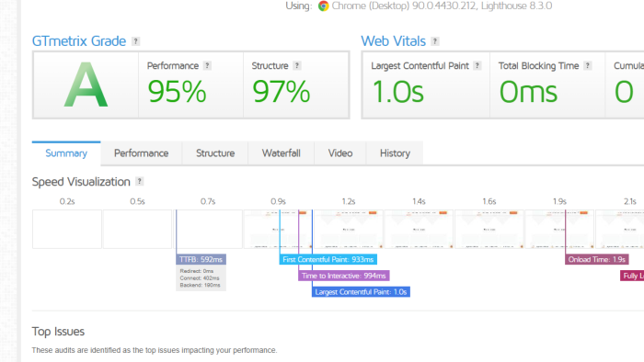Open the Largest Contentful Paint help icon
The height and width of the screenshot is (362, 644).
pos(477,65)
